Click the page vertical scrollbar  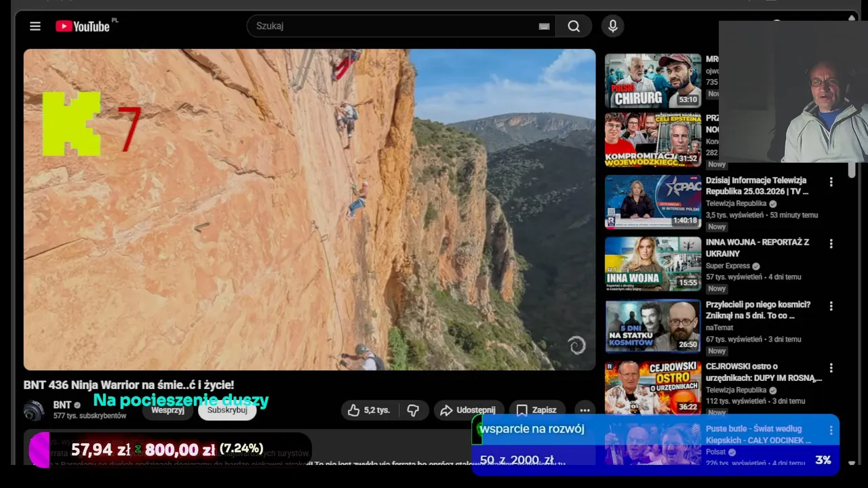pyautogui.click(x=852, y=169)
